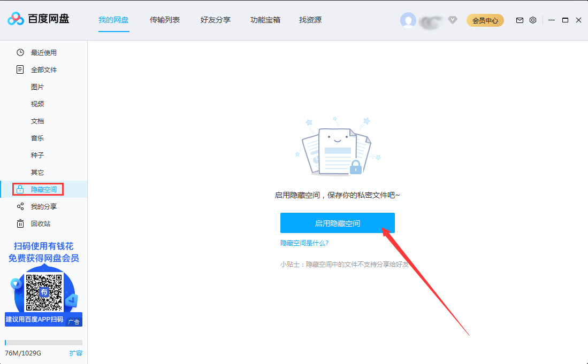Click the 扩容 link near storage bar

(75, 353)
